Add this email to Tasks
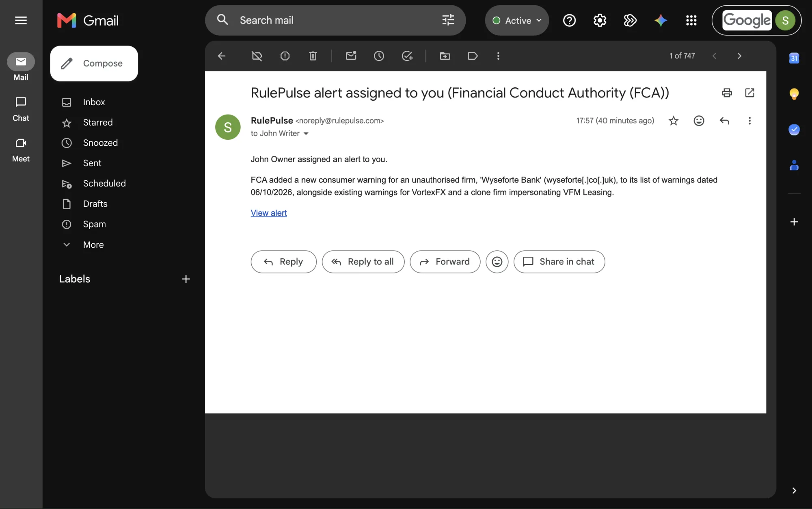Image resolution: width=812 pixels, height=509 pixels. pos(407,56)
